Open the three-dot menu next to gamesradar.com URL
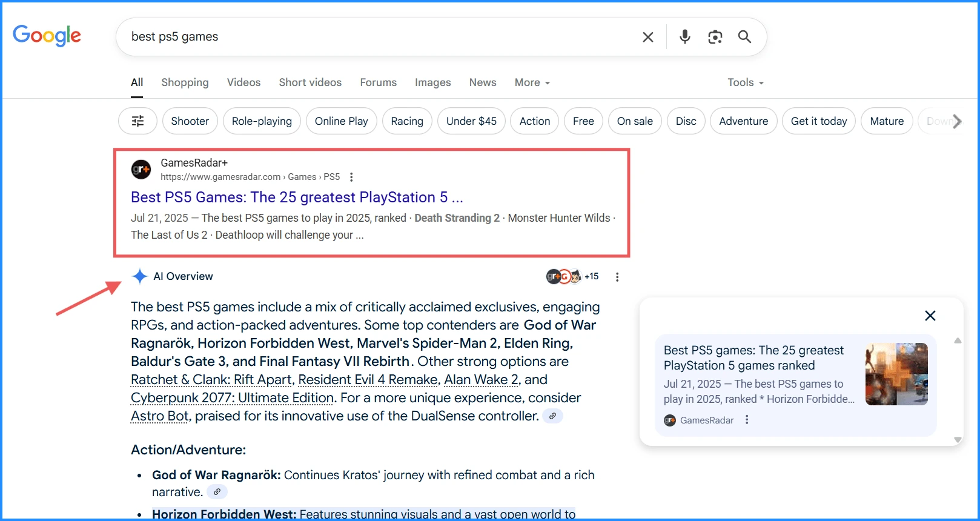The image size is (980, 521). tap(351, 177)
